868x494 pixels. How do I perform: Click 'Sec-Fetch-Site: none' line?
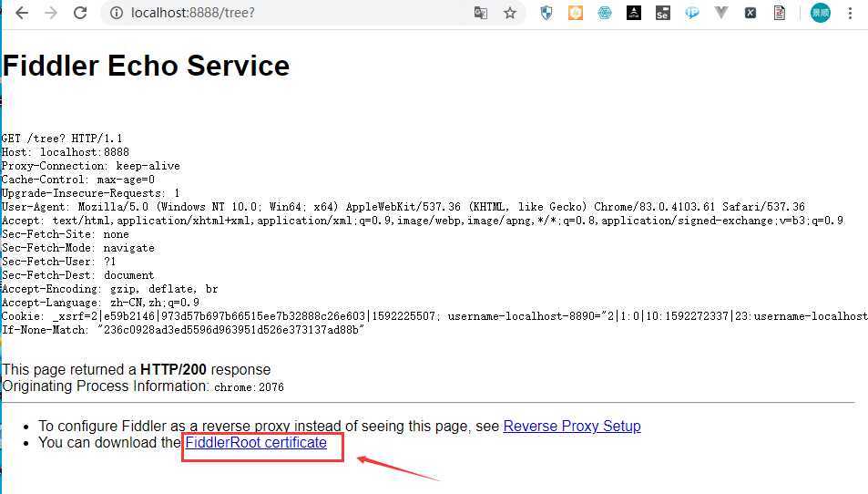point(66,234)
